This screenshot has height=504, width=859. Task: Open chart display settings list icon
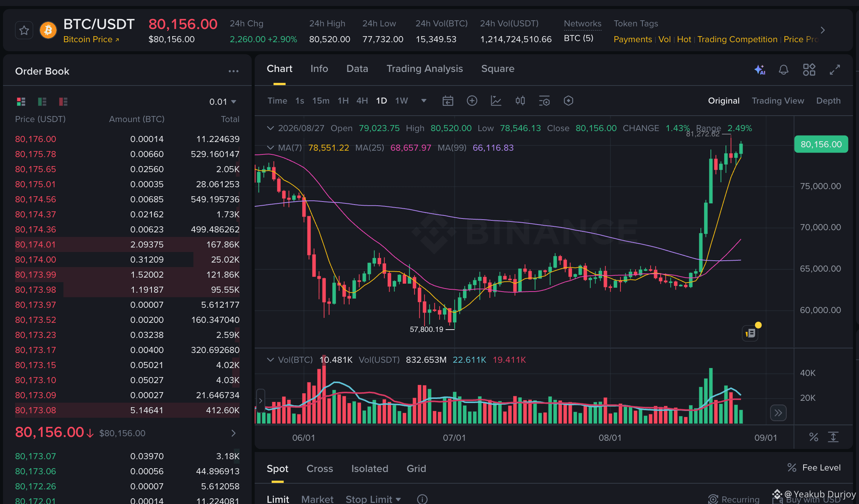[544, 101]
